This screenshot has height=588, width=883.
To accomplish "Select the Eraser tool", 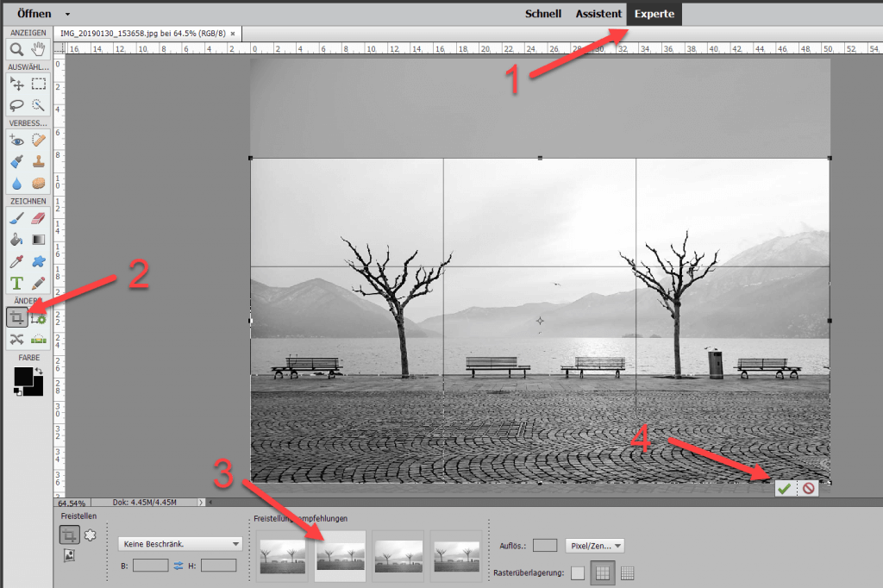I will point(38,218).
